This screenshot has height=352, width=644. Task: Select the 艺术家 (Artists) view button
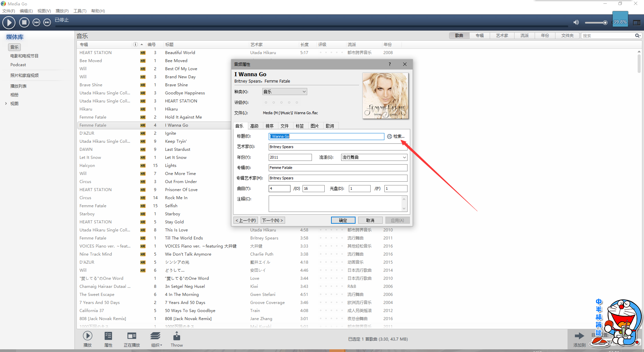(x=502, y=36)
